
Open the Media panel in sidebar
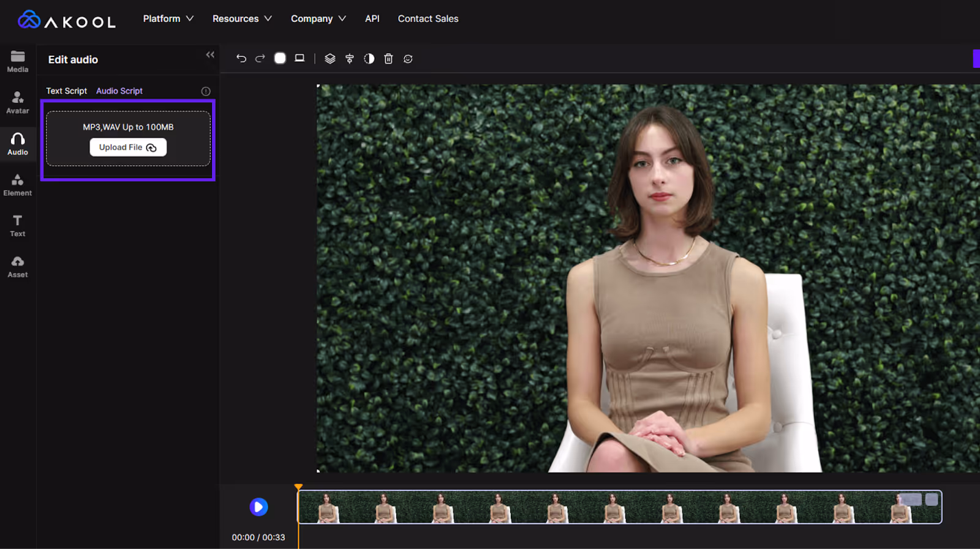[x=18, y=61]
